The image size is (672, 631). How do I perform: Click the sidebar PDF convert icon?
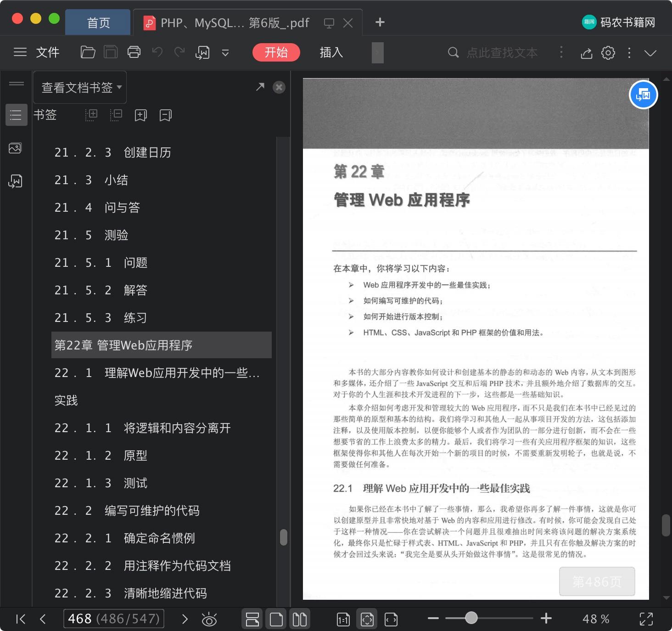(15, 181)
